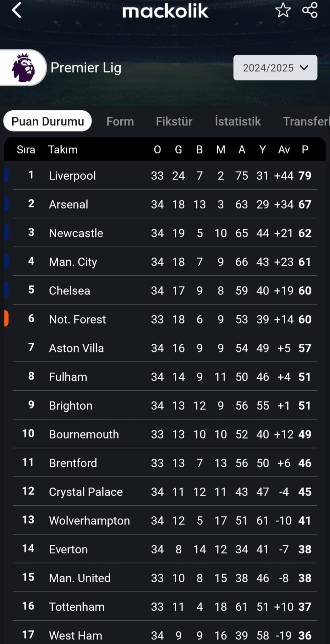
Task: Select Arsenal in the standings
Action: point(165,204)
